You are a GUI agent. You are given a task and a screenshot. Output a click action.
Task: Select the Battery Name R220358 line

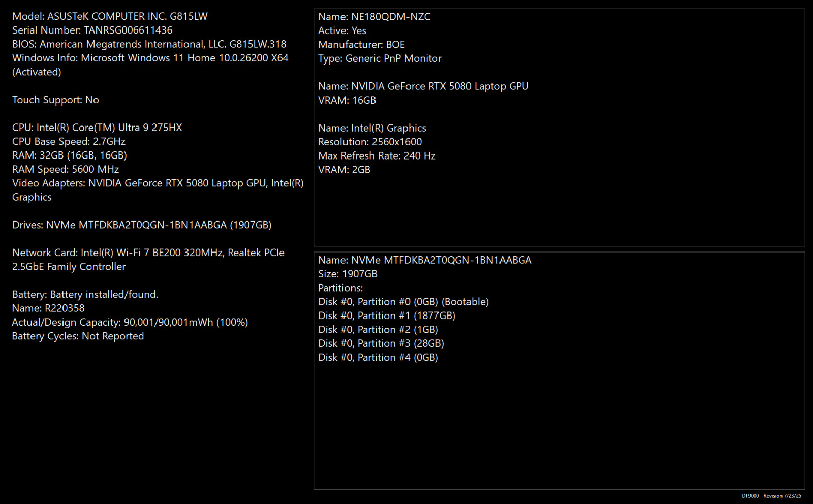pos(48,308)
